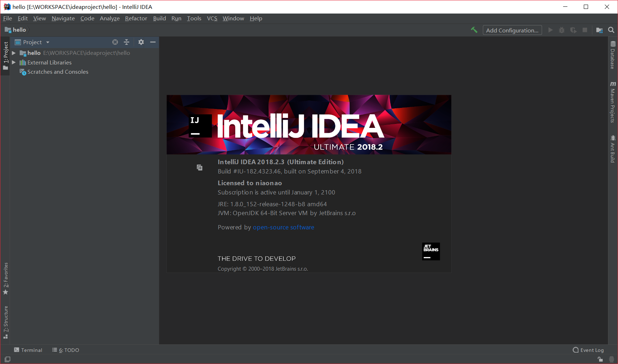
Task: Toggle the 1: Project side tab
Action: coord(5,56)
